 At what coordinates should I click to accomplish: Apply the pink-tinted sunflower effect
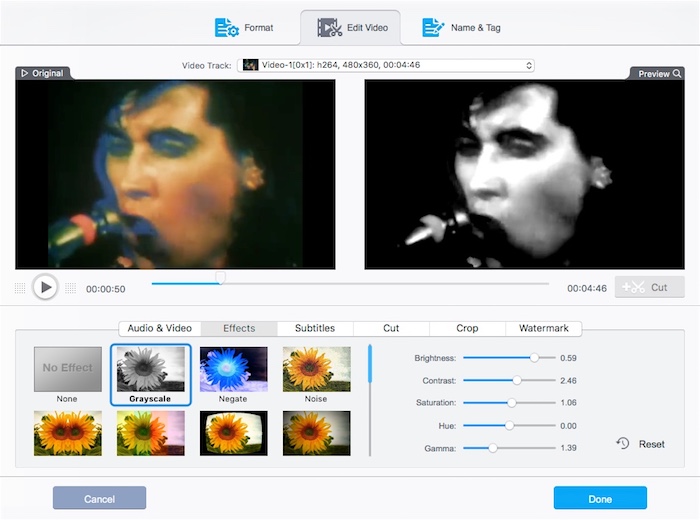pyautogui.click(x=151, y=433)
